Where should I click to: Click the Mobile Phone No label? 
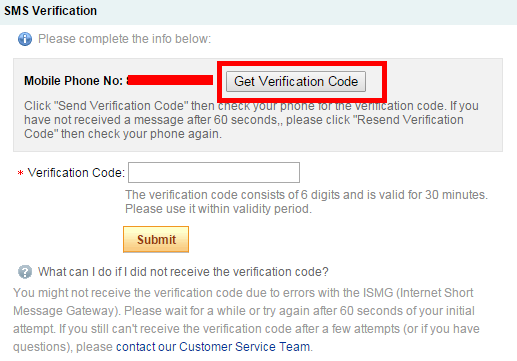[73, 81]
